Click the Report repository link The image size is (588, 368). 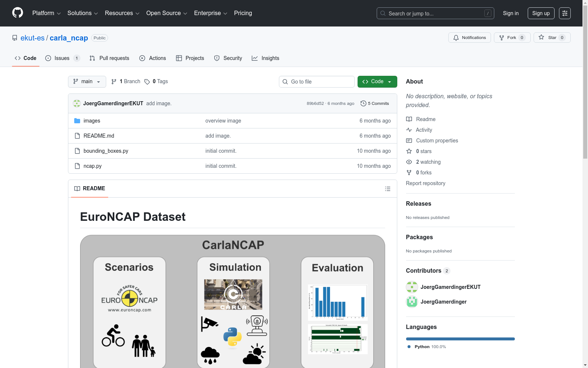click(426, 183)
